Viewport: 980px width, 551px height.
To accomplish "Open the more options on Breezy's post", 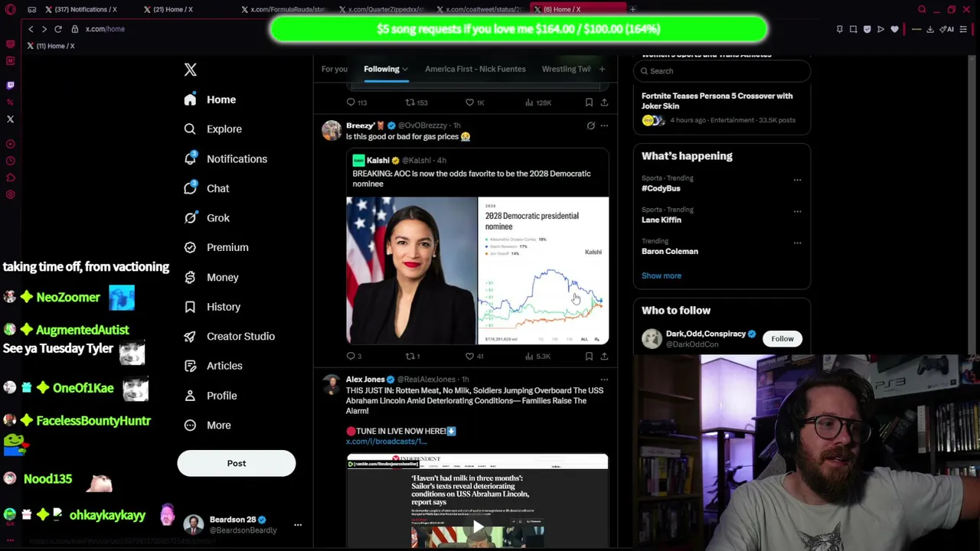I will pos(604,126).
